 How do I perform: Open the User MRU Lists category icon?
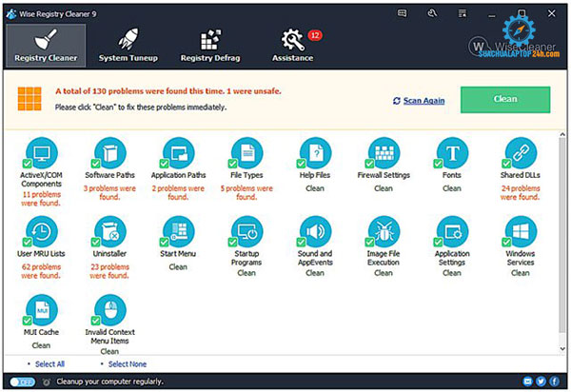pyautogui.click(x=42, y=231)
